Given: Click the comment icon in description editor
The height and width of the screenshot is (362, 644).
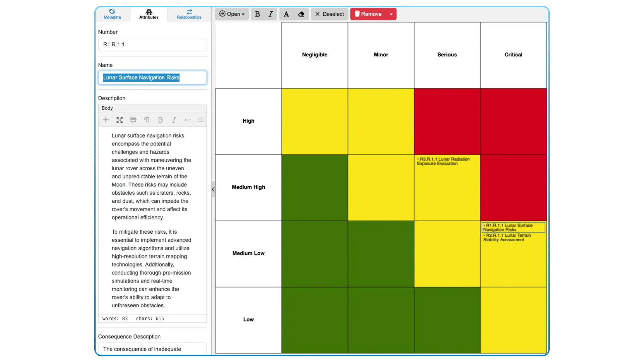Looking at the screenshot, I should pyautogui.click(x=133, y=120).
